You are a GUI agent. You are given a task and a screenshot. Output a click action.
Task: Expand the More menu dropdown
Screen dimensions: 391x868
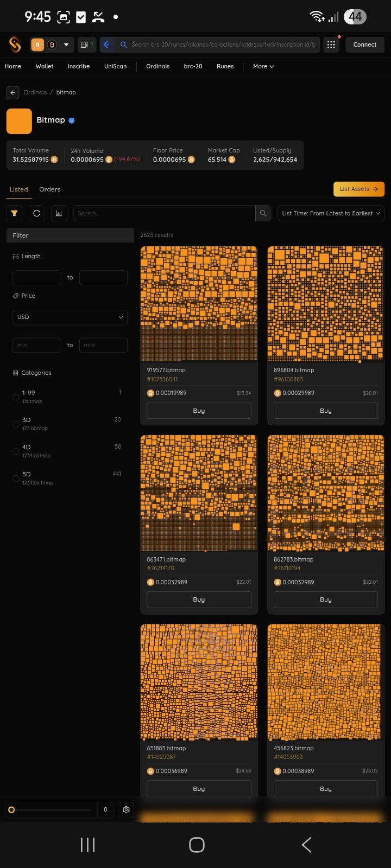tap(263, 66)
